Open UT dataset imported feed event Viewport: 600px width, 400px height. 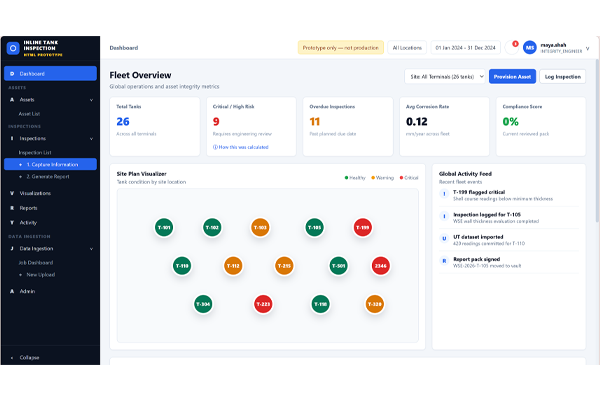pos(509,240)
